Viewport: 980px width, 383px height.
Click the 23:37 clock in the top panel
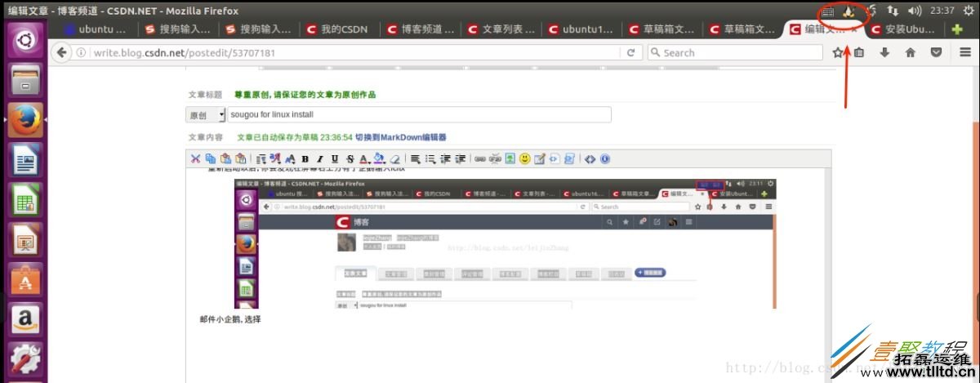pyautogui.click(x=942, y=11)
